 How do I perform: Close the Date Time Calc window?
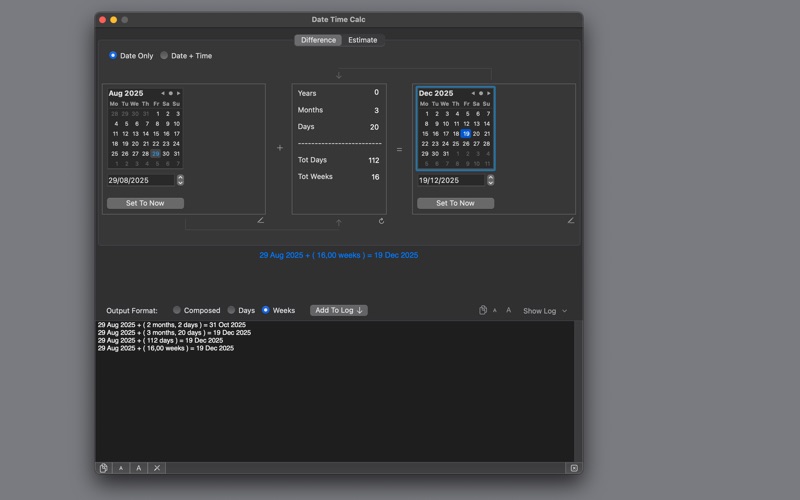click(x=103, y=19)
